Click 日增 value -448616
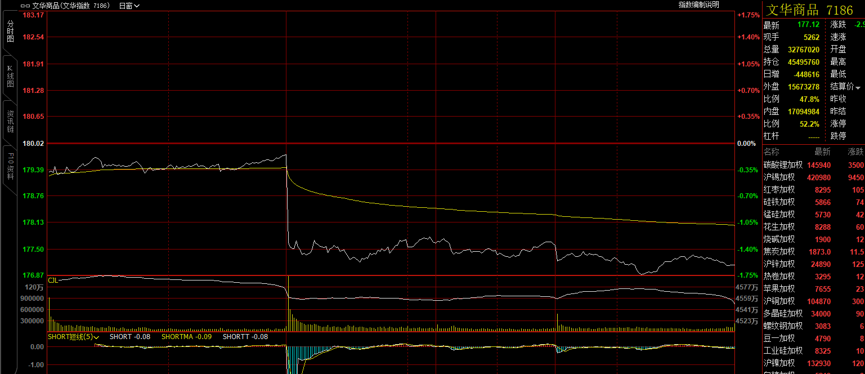 tap(806, 74)
